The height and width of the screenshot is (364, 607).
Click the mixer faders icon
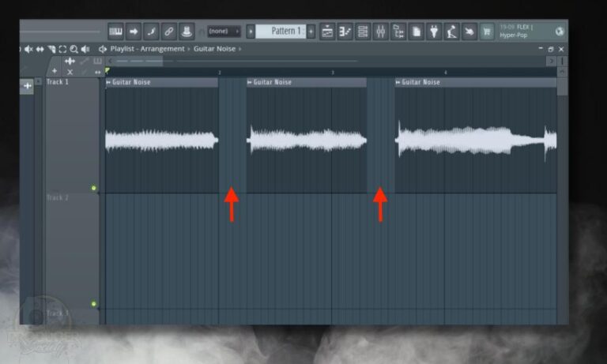click(380, 32)
